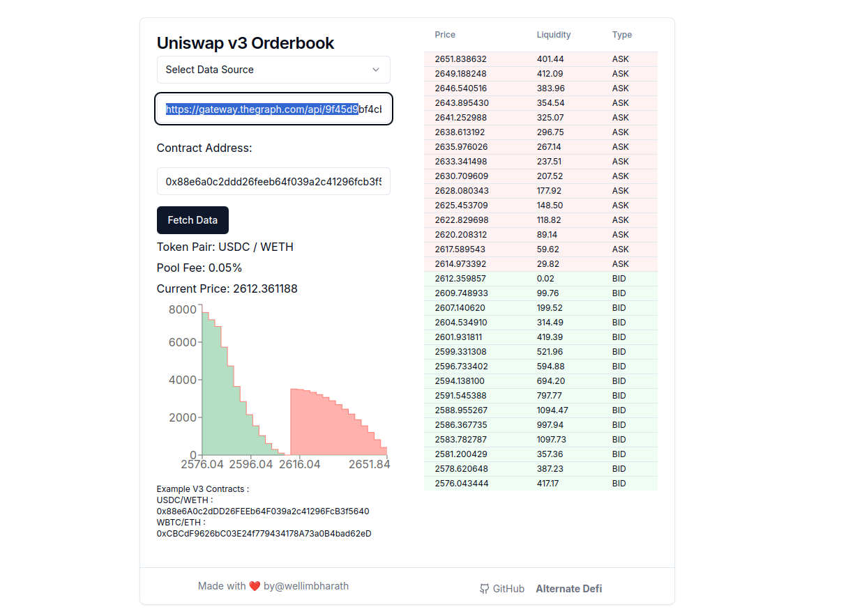The image size is (855, 616).
Task: Click price cell 2607.140620
Action: (x=460, y=308)
